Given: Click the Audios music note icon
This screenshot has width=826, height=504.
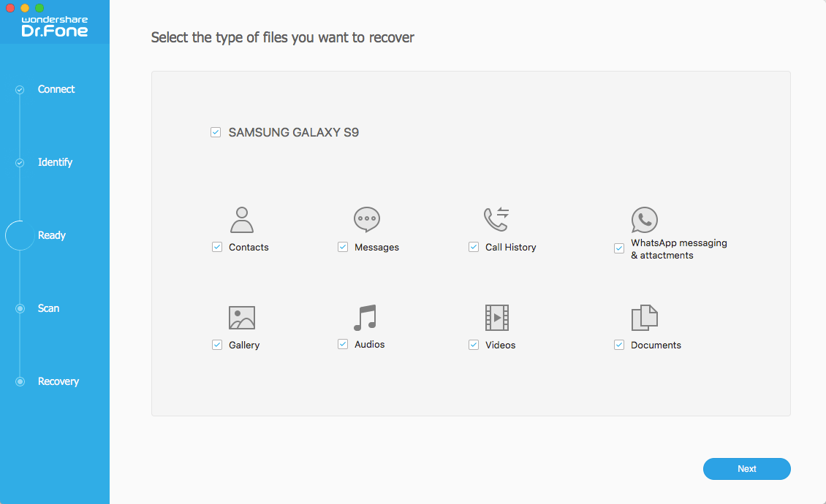Looking at the screenshot, I should point(365,318).
